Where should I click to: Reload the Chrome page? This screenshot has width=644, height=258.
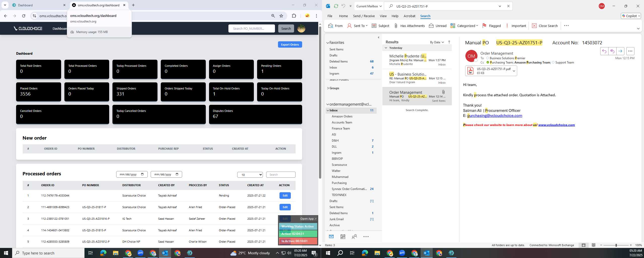click(x=24, y=16)
